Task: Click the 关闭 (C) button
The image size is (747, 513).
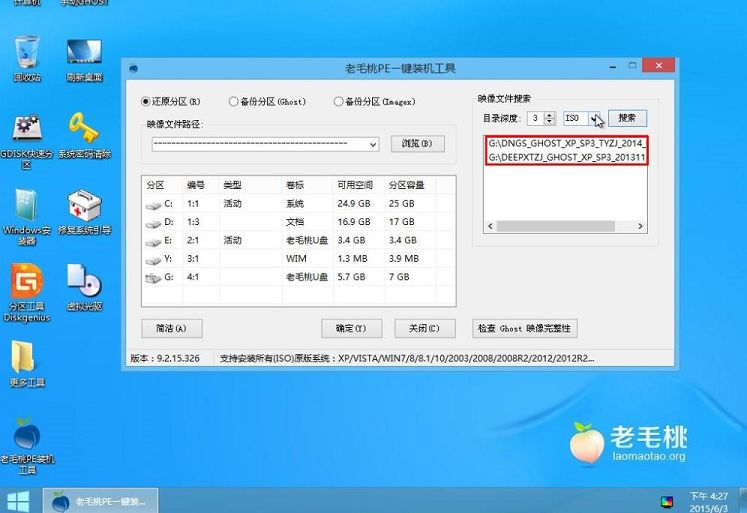Action: tap(424, 328)
